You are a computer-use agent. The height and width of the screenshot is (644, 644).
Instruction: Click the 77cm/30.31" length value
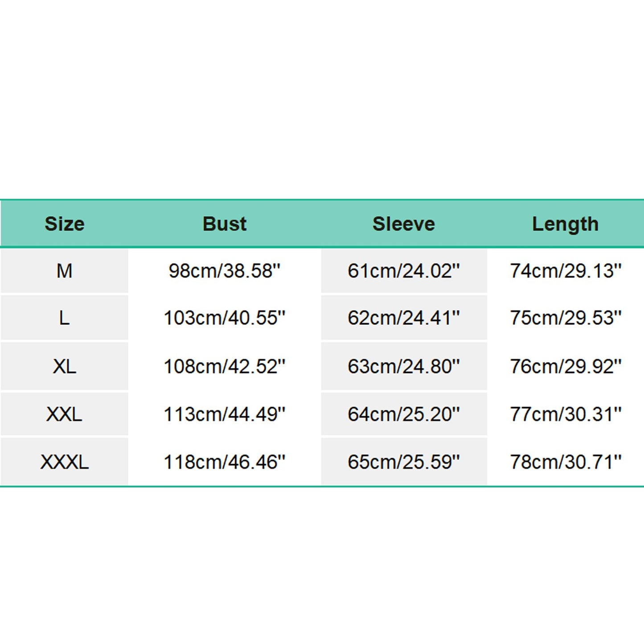click(x=565, y=414)
